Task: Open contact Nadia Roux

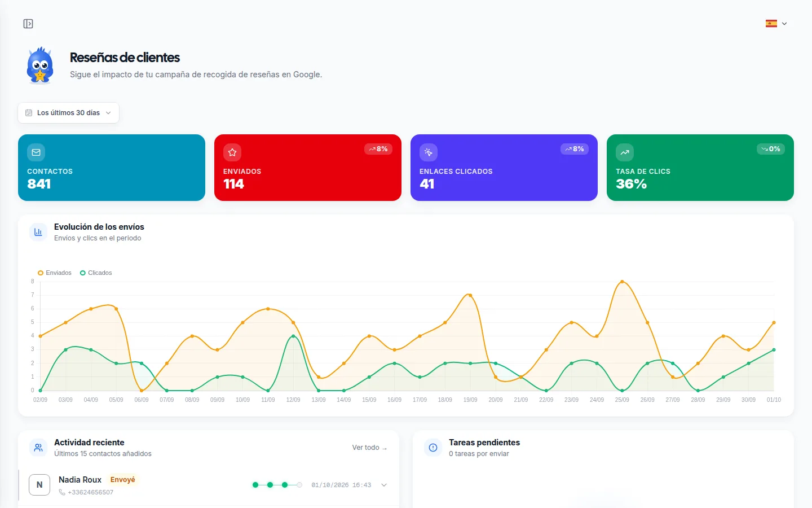Action: tap(80, 480)
